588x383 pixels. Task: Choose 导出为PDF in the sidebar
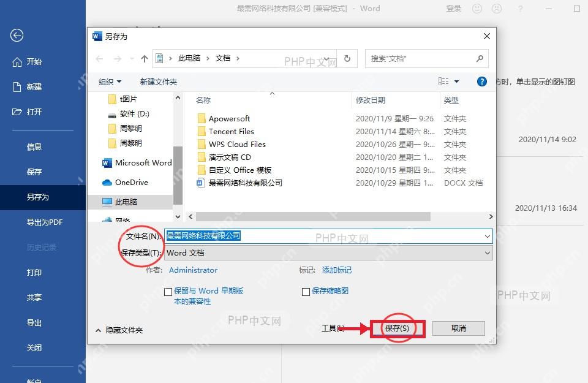[x=45, y=222]
